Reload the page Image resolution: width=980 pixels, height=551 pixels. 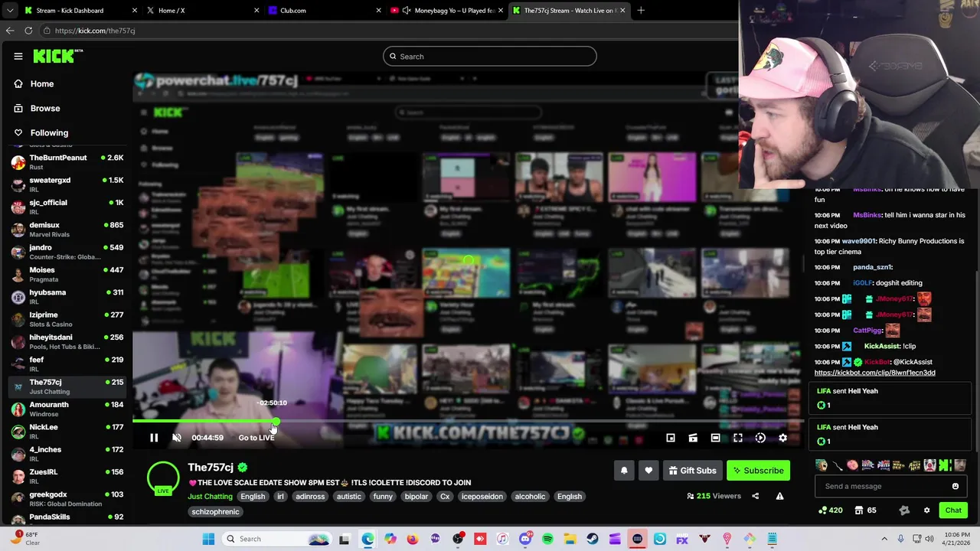(x=28, y=31)
